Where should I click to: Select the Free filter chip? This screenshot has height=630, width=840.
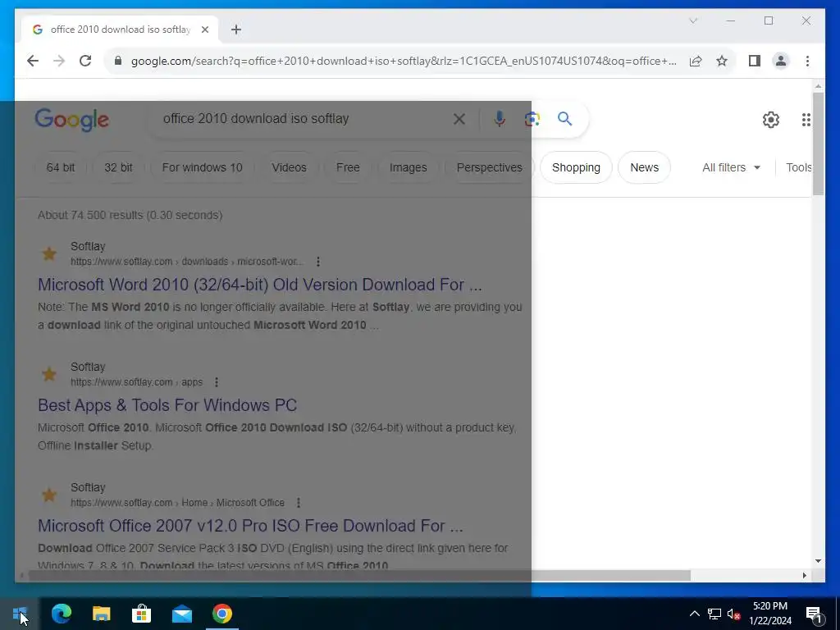348,167
